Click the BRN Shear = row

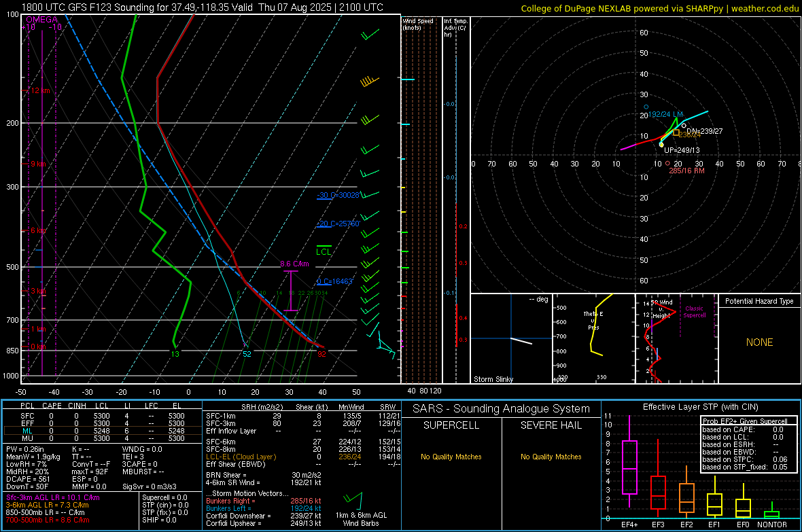pos(264,475)
